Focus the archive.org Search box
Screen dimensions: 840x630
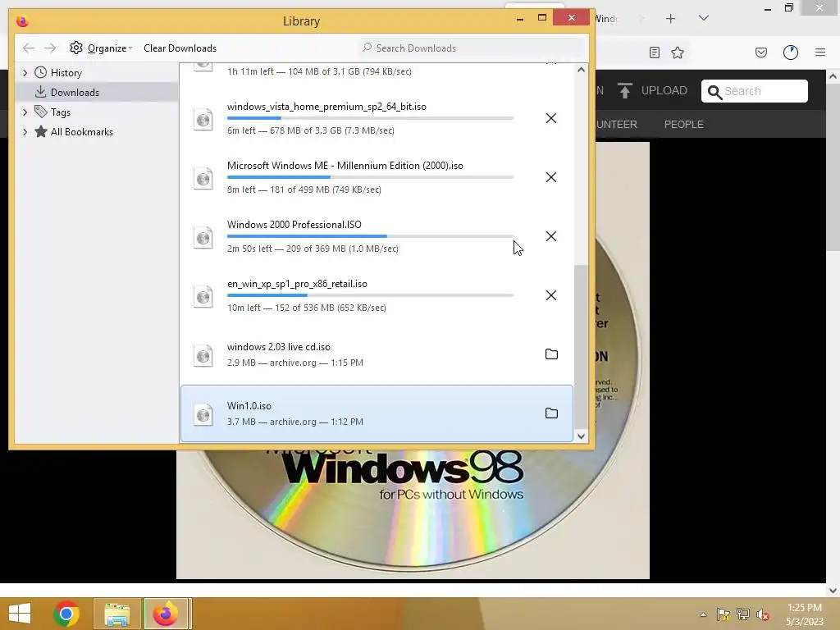coord(755,91)
